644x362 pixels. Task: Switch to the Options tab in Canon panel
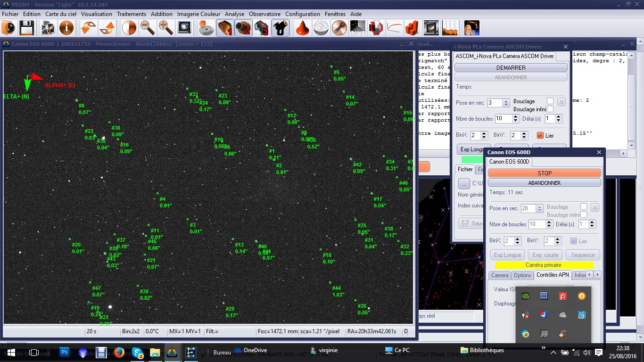[x=522, y=275]
